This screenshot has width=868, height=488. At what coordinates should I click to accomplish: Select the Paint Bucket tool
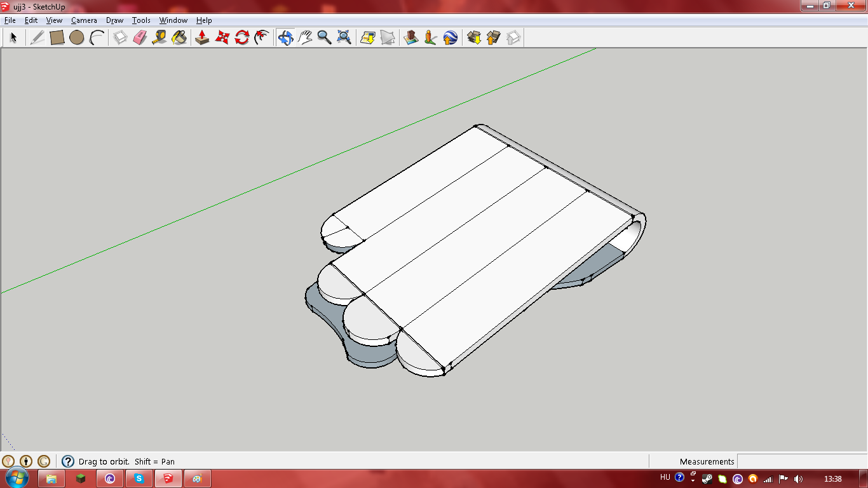[x=179, y=37]
